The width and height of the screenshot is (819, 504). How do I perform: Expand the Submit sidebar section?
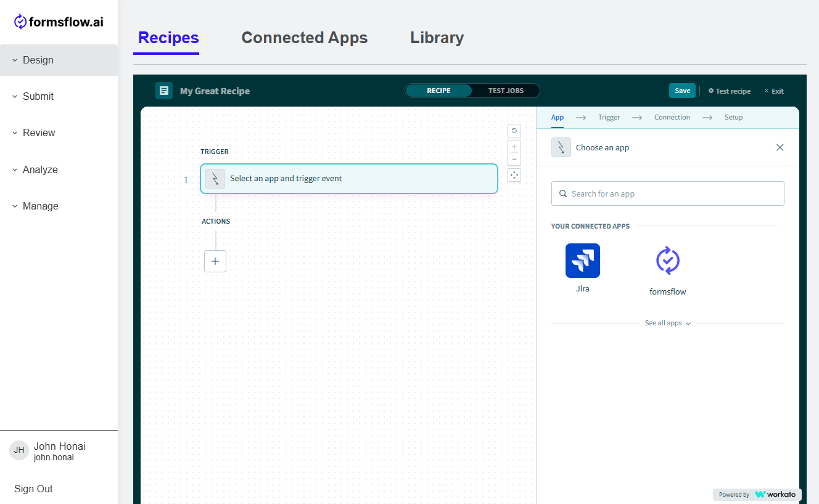(x=59, y=96)
